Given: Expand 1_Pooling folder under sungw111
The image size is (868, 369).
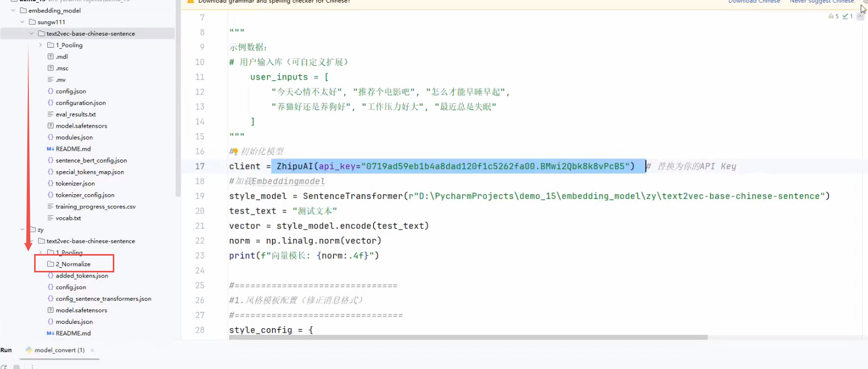Looking at the screenshot, I should pos(40,45).
